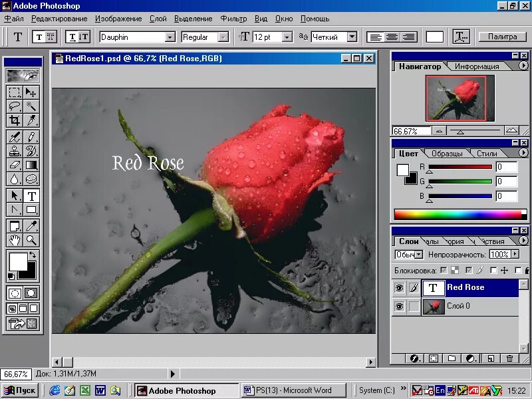This screenshot has width=532, height=399.
Task: Select the Pencil tool
Action: 31,137
